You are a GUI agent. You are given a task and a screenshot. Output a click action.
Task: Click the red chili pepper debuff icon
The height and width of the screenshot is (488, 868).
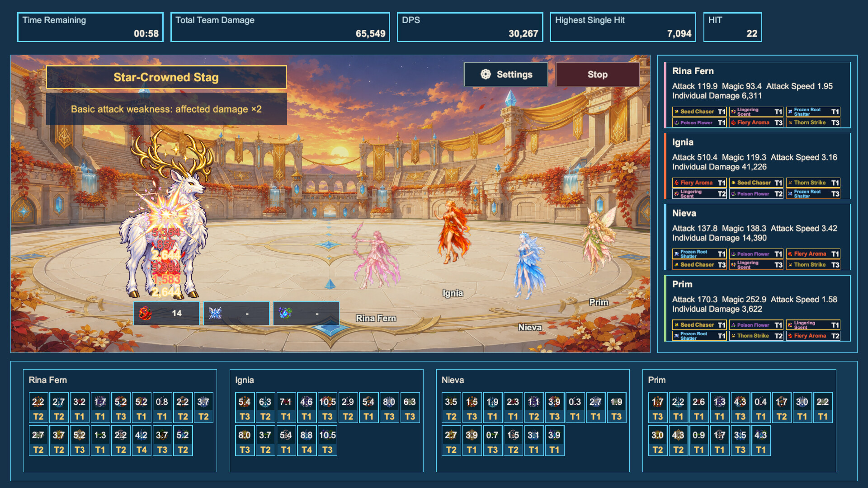point(145,313)
